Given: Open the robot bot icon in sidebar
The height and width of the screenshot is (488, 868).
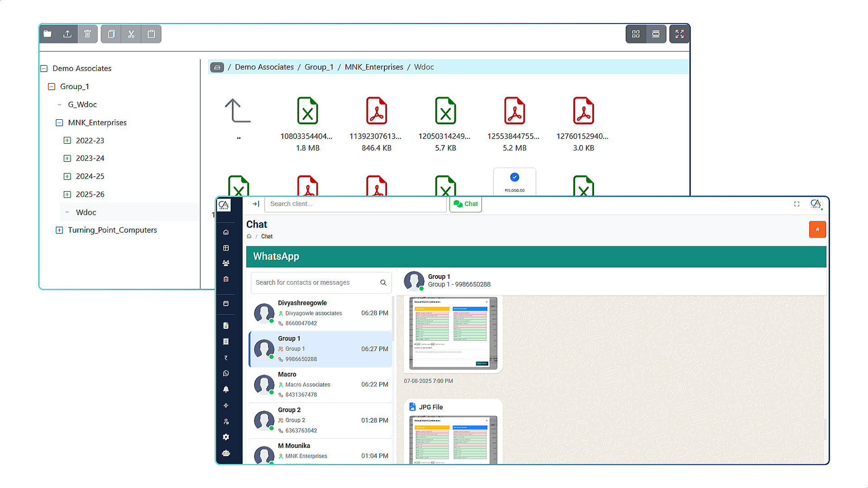Looking at the screenshot, I should tap(226, 453).
